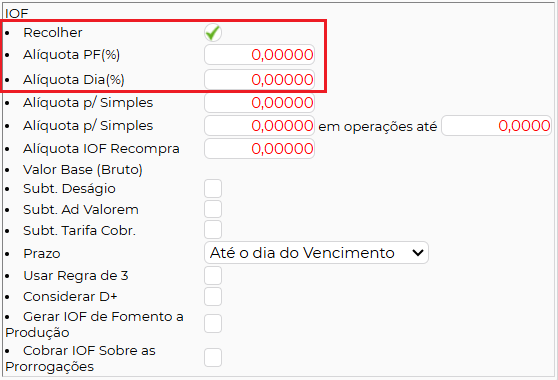
Task: Click the second Alíquota p/ Simples field
Action: (x=259, y=126)
